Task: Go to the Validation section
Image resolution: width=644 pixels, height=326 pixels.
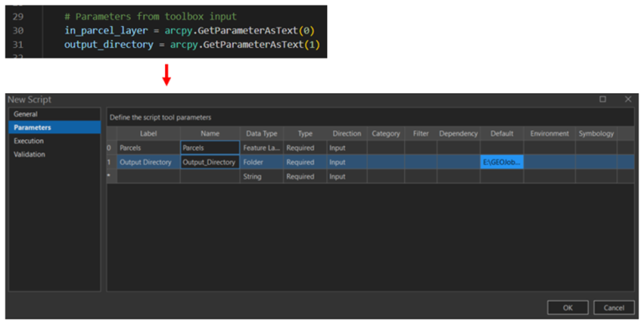Action: point(55,154)
